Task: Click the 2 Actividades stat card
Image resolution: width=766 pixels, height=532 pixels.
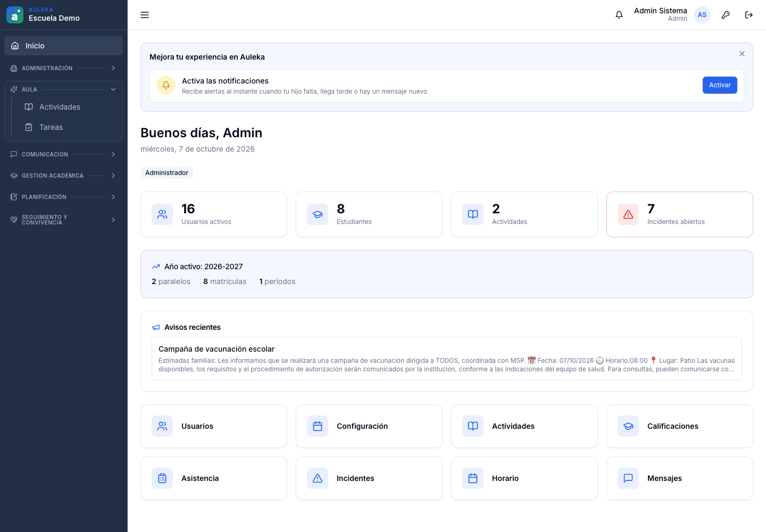Action: click(x=524, y=214)
